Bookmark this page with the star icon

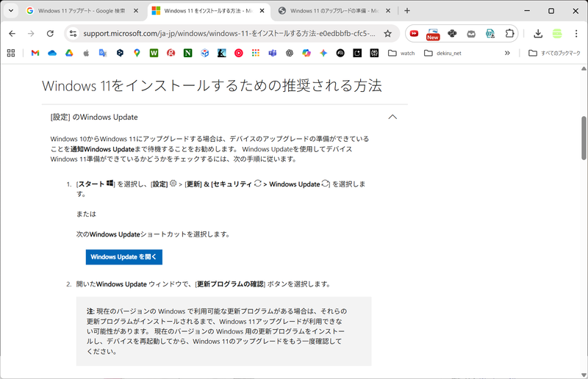388,34
